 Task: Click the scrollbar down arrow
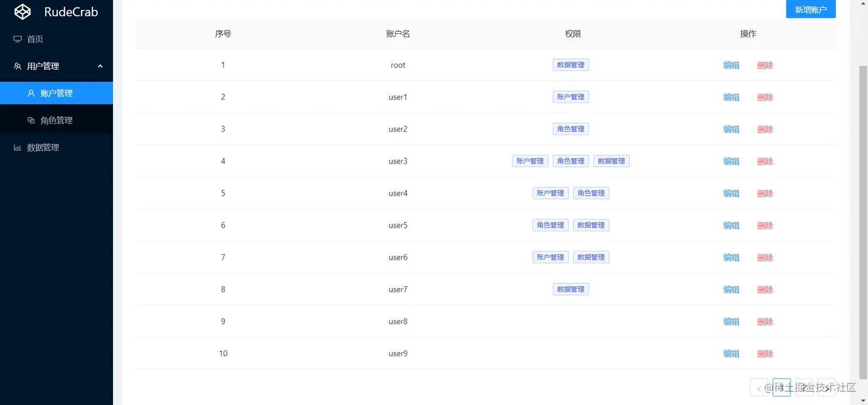point(863,400)
